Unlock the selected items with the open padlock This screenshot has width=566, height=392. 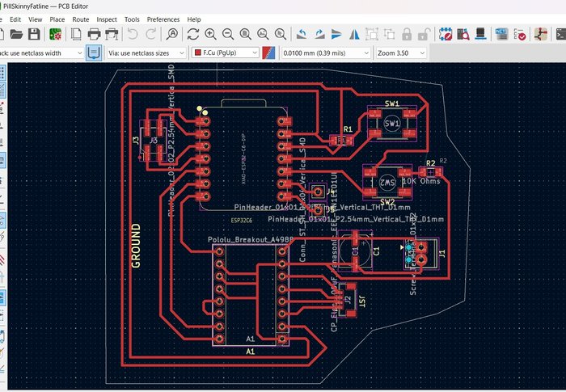coord(423,34)
